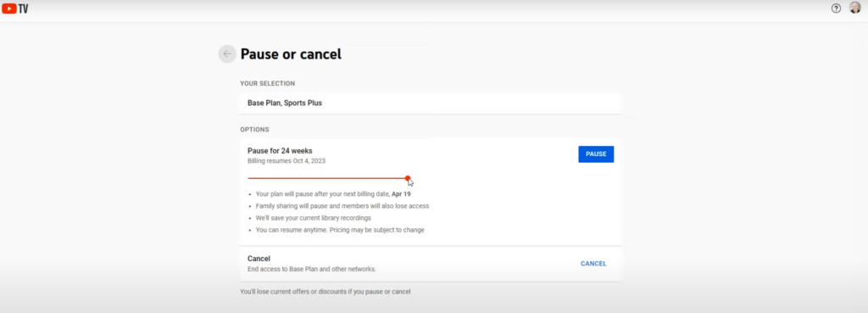The image size is (868, 313).
Task: Open the help question mark icon
Action: tap(836, 8)
